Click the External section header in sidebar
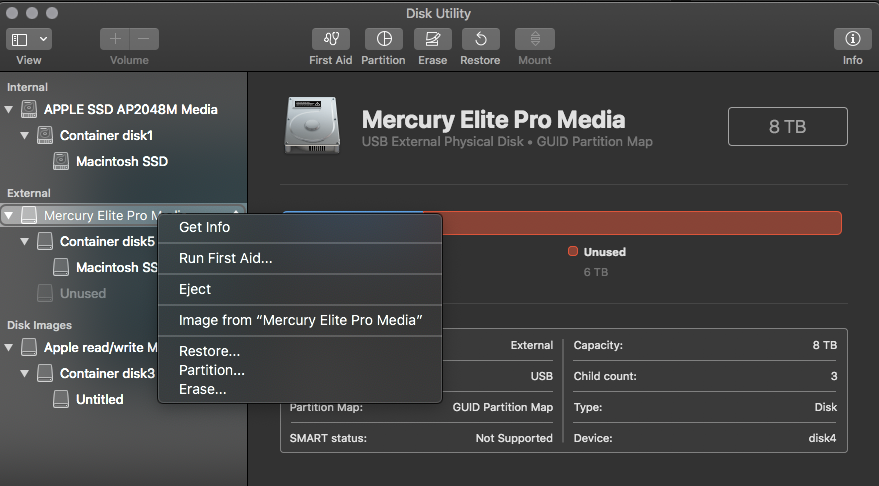This screenshot has height=486, width=879. (29, 193)
